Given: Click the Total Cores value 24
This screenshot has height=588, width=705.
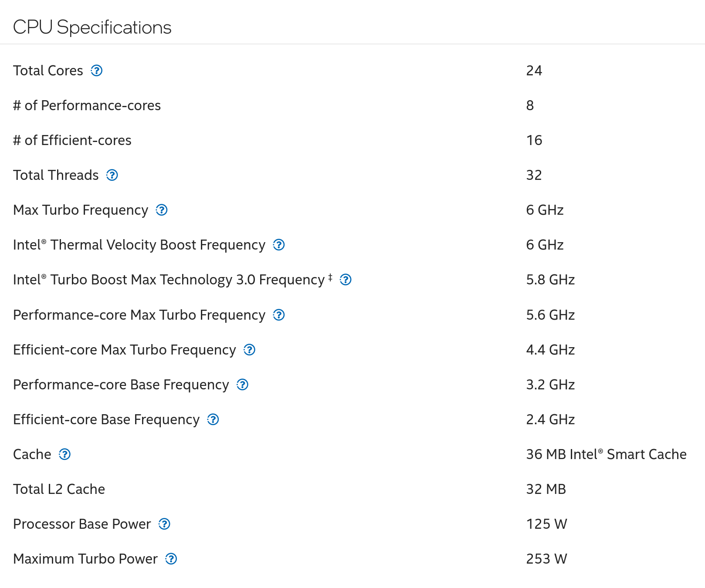Looking at the screenshot, I should coord(534,71).
